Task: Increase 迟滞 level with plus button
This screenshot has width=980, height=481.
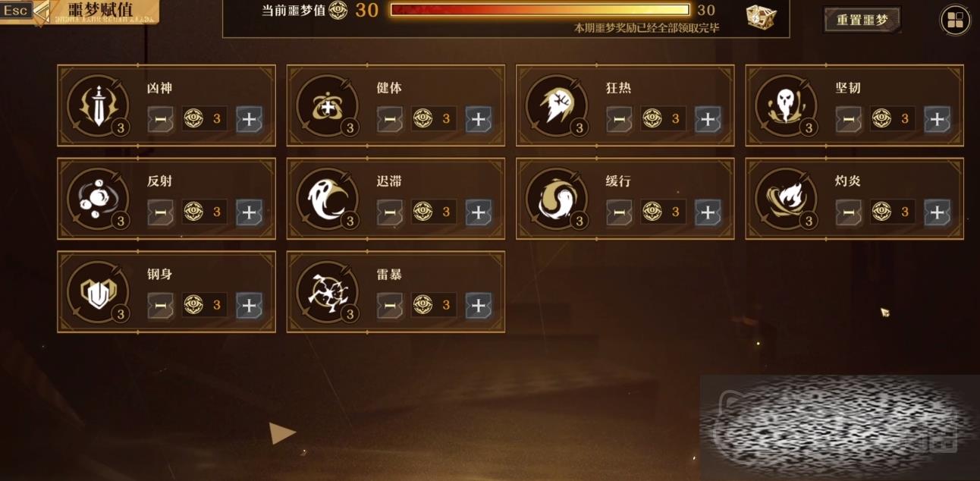Action: pyautogui.click(x=478, y=212)
